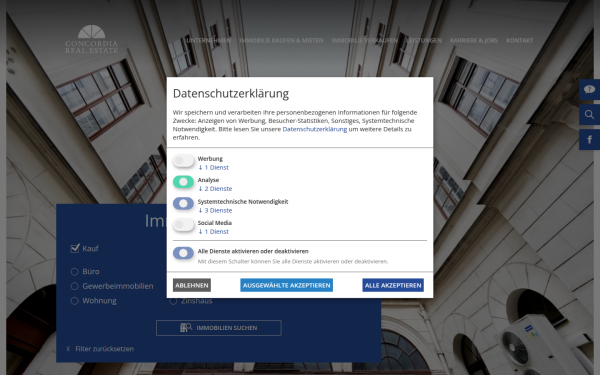
Task: Select the Gewerbeimmobilien radio button
Action: click(x=75, y=286)
